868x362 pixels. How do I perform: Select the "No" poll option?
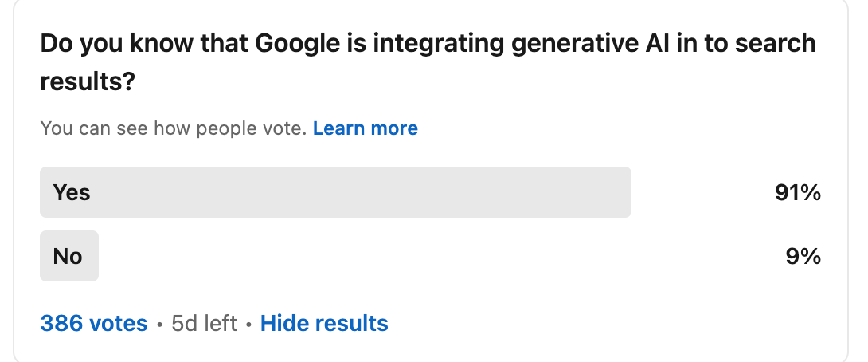pos(68,256)
